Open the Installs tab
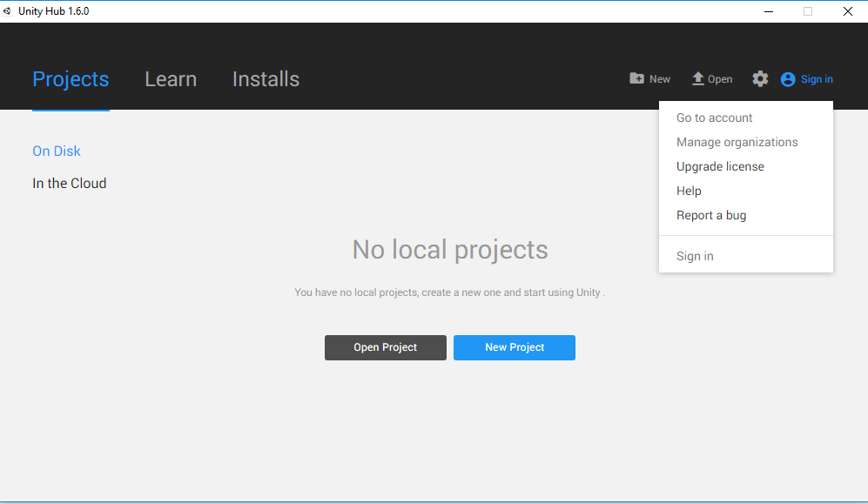This screenshot has width=868, height=504. pos(266,79)
